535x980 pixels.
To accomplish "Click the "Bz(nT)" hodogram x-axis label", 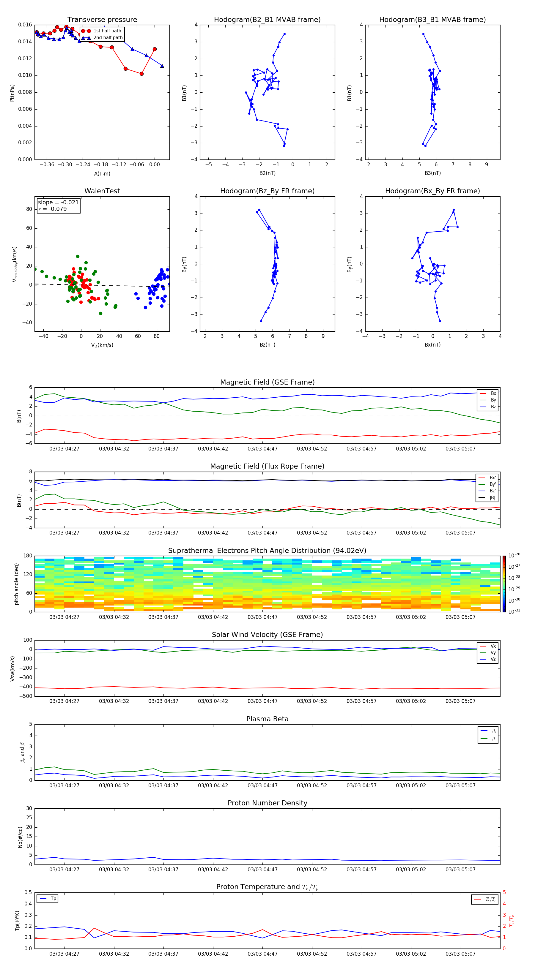I will coord(267,345).
